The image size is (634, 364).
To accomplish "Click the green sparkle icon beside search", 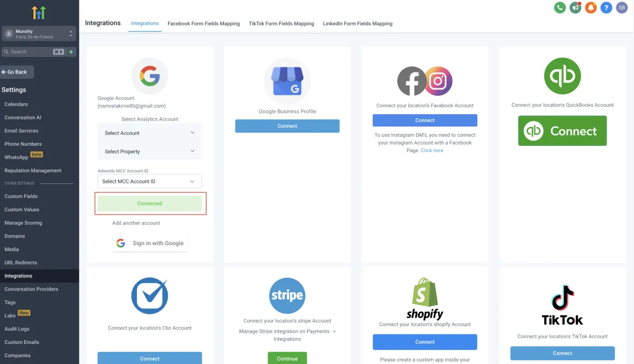I will pyautogui.click(x=71, y=52).
